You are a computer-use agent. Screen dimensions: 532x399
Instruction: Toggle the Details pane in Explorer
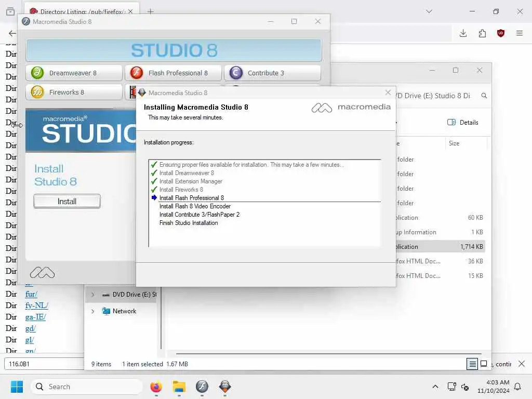tap(463, 123)
